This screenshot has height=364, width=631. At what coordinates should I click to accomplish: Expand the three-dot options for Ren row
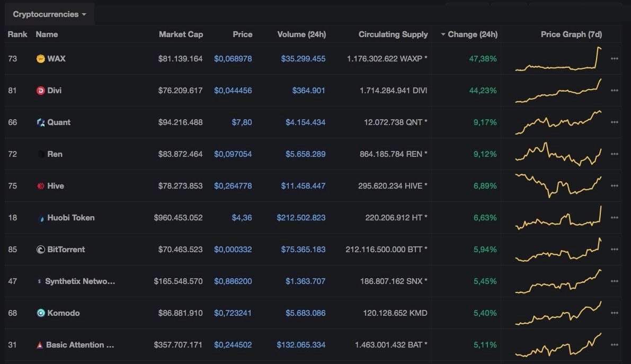614,154
